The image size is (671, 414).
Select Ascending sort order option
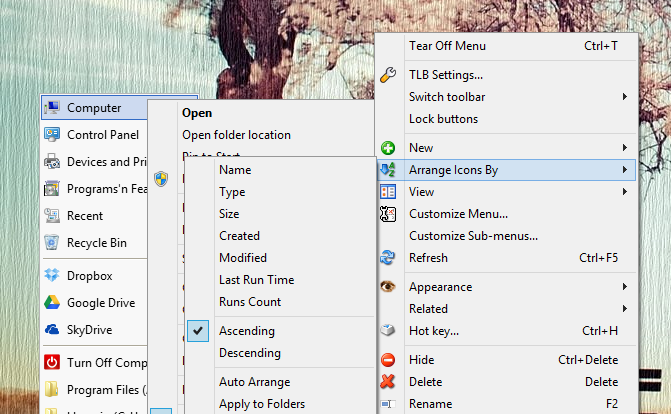pyautogui.click(x=247, y=331)
